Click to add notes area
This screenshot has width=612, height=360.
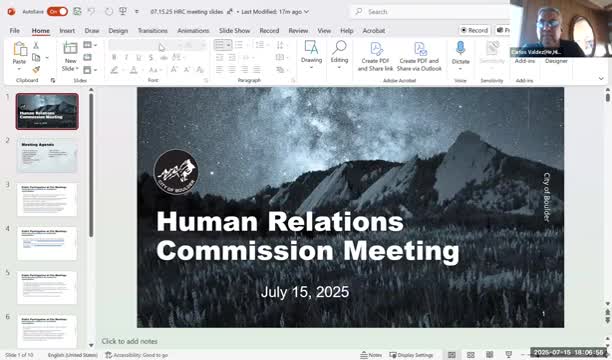coord(130,341)
